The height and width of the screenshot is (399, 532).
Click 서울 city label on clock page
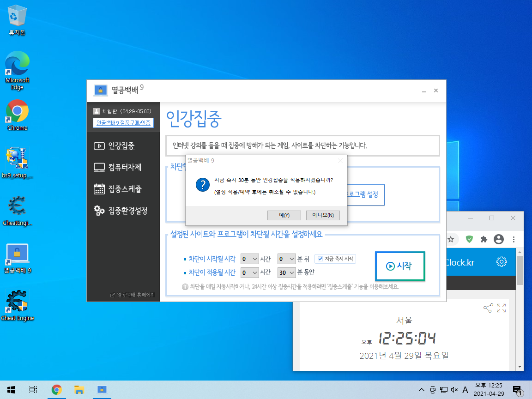(404, 320)
